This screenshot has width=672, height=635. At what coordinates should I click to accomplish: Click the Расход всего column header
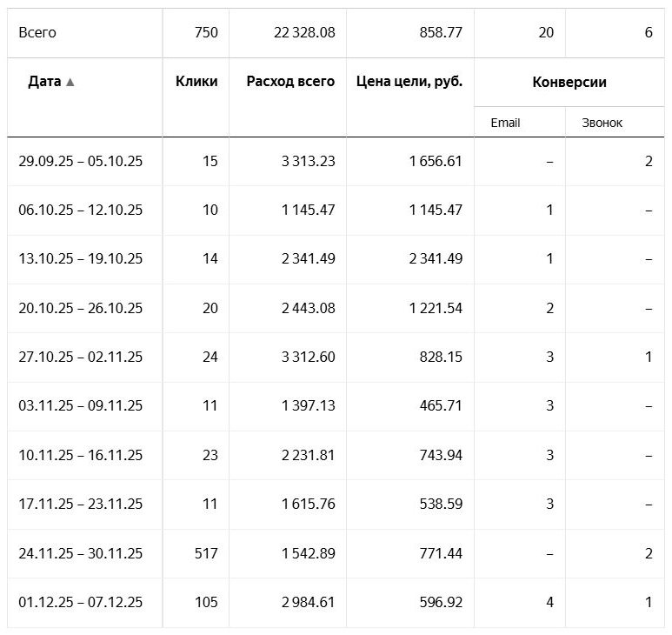290,82
